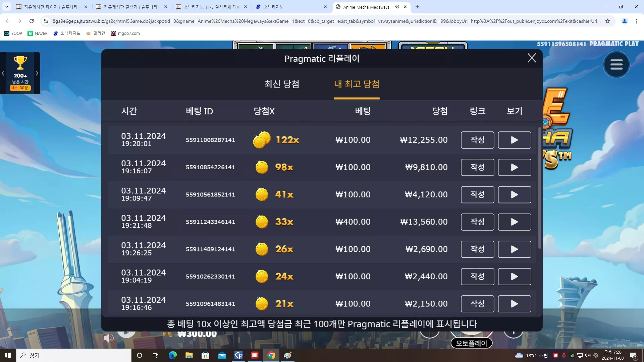644x362 pixels.
Task: Mute the Anime Mecha Megaways tab audio
Action: coord(397,7)
